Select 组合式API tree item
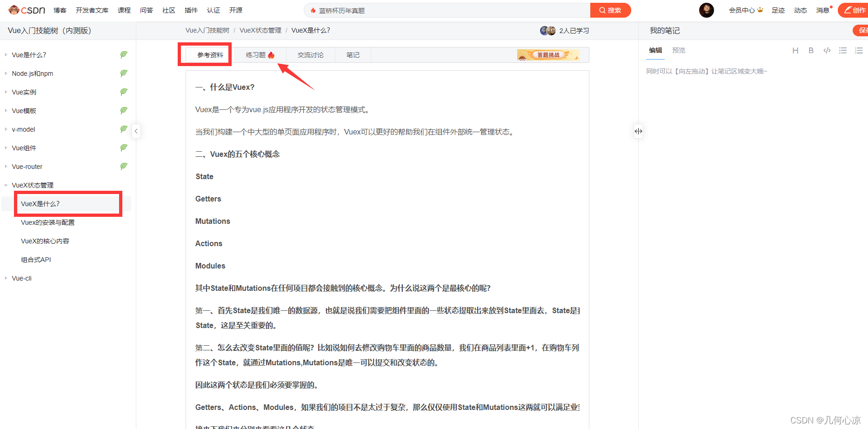This screenshot has width=868, height=429. click(36, 260)
